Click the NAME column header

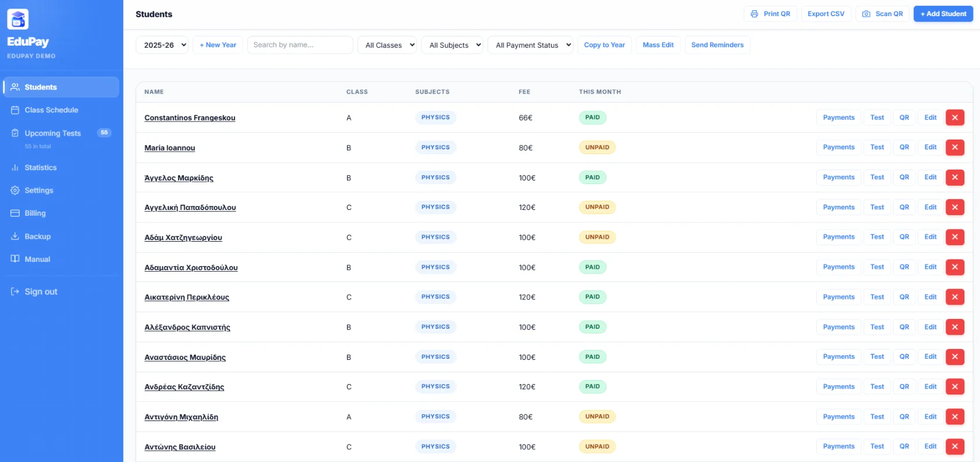tap(154, 92)
